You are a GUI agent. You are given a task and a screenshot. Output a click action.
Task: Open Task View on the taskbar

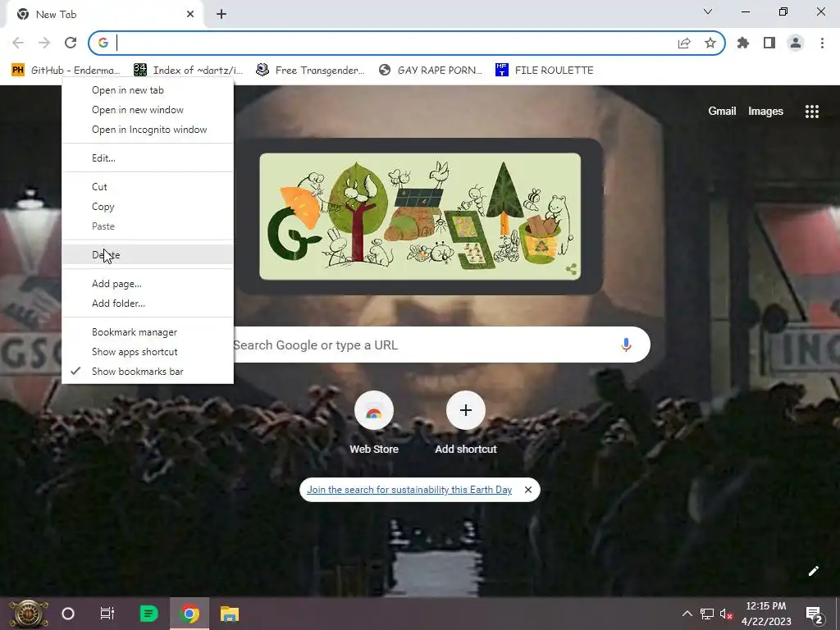coord(107,614)
